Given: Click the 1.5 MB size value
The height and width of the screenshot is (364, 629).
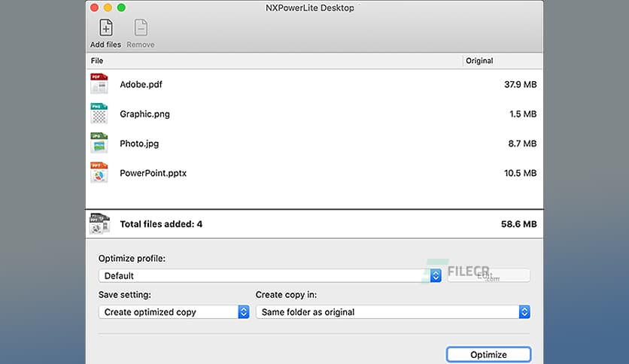Looking at the screenshot, I should click(x=523, y=114).
